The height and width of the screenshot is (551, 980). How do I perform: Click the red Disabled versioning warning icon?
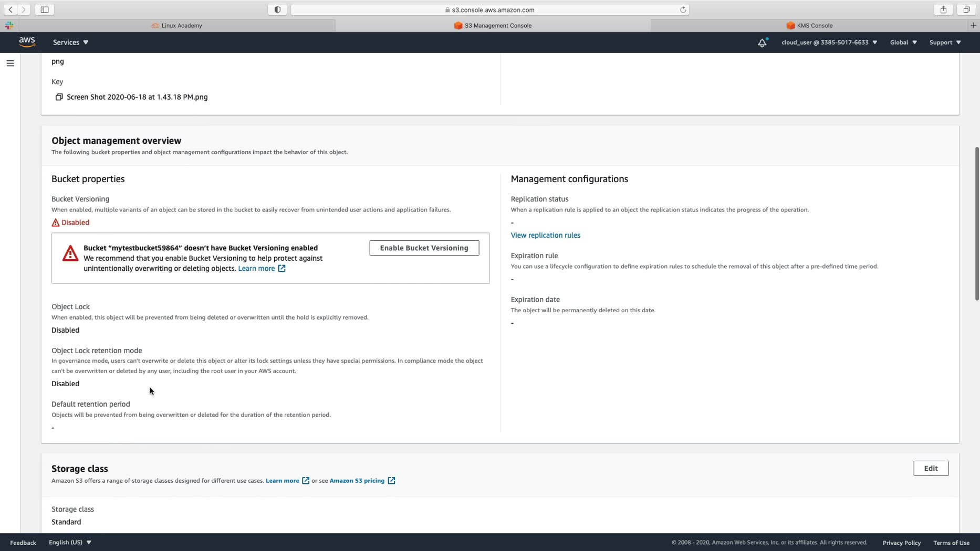(56, 222)
